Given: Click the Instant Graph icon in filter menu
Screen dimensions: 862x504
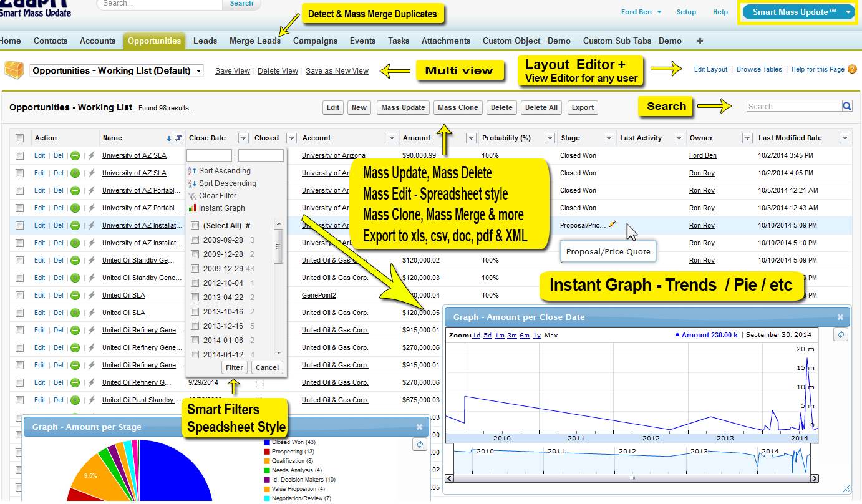Looking at the screenshot, I should click(x=193, y=208).
